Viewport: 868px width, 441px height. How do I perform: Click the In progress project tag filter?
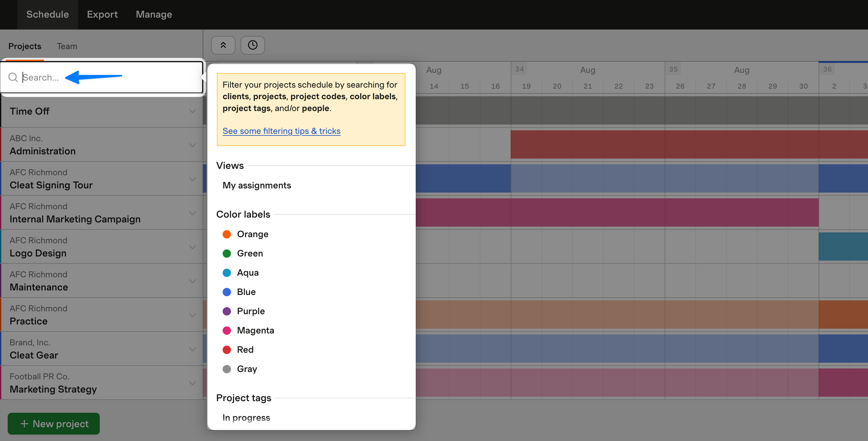(246, 417)
